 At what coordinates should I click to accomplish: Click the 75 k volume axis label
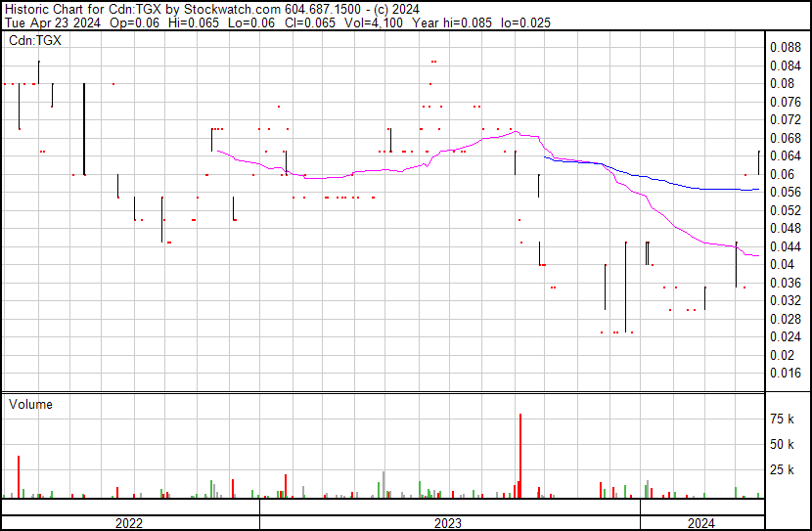coord(783,419)
